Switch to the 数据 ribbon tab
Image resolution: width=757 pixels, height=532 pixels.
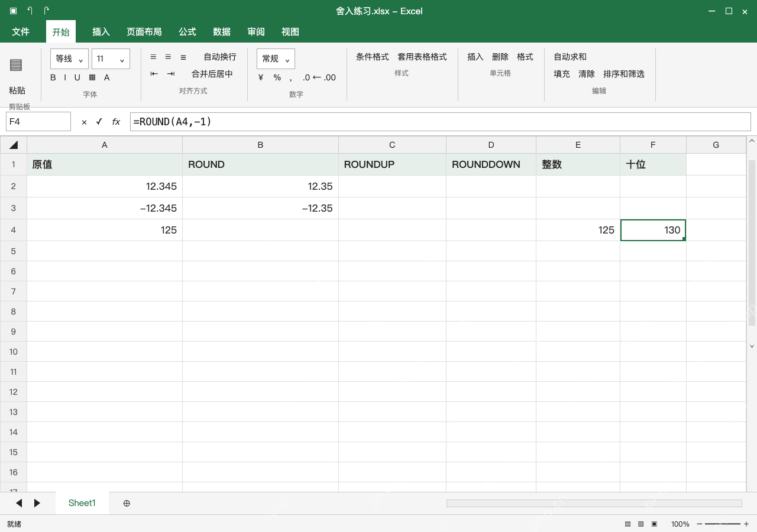[222, 32]
